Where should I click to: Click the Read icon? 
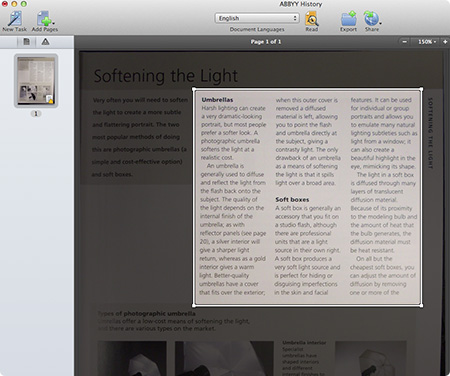coord(312,19)
